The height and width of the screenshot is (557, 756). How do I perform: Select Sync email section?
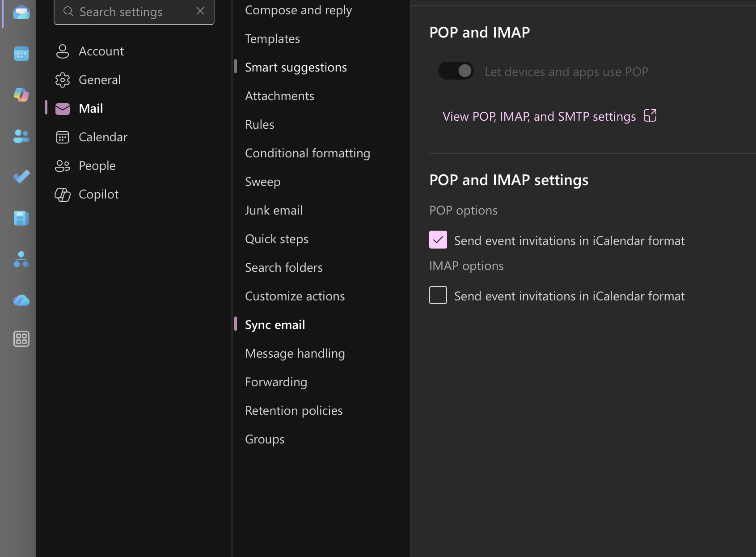275,325
